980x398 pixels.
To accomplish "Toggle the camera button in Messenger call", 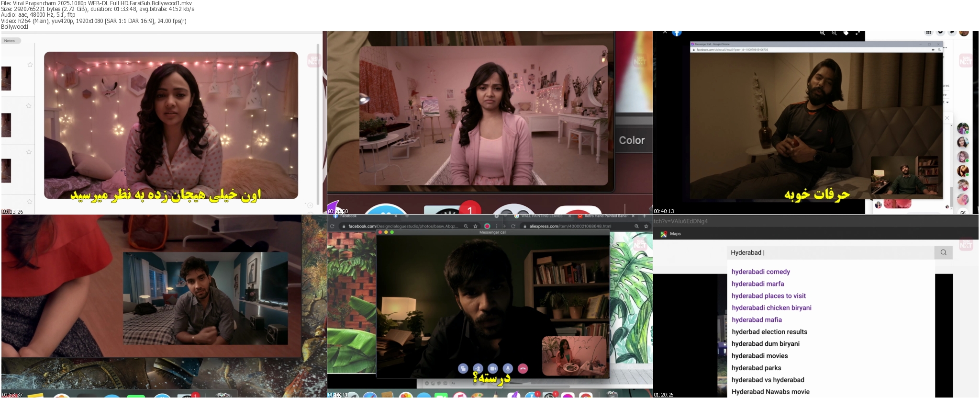I will point(493,368).
